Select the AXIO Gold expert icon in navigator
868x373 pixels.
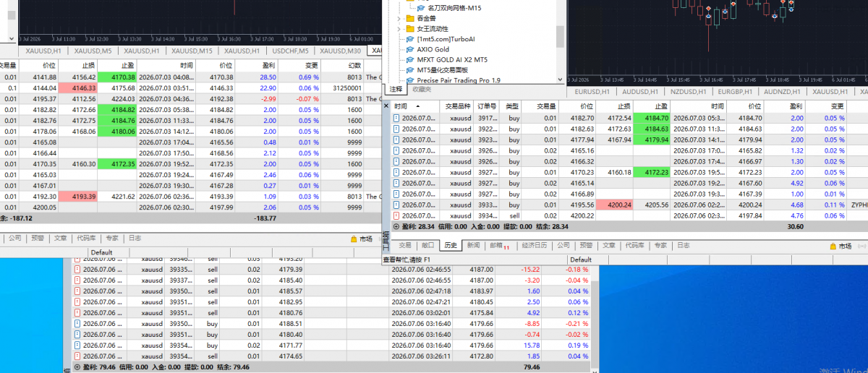pyautogui.click(x=410, y=49)
